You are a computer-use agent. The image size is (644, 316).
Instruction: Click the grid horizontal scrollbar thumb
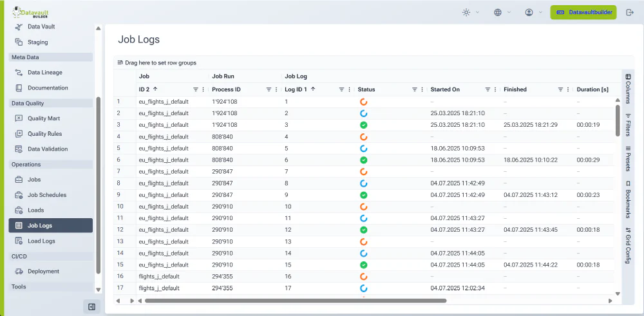click(x=296, y=301)
